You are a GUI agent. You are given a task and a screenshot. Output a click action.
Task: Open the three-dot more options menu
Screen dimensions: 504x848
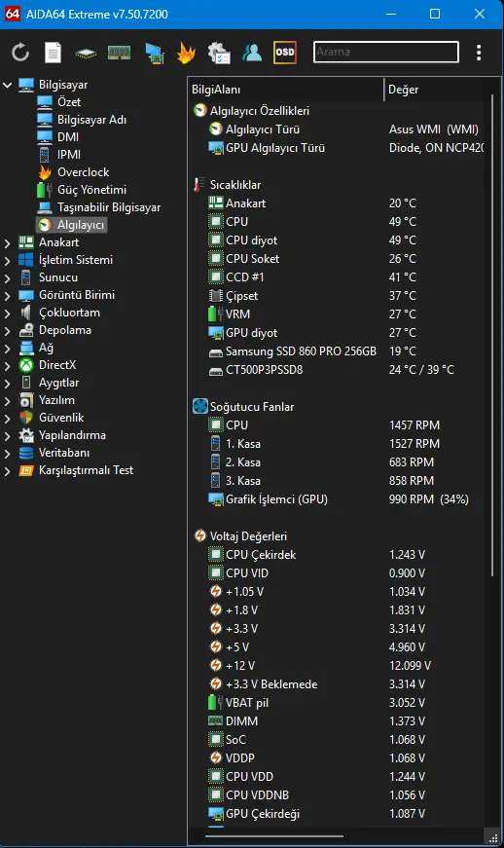pos(479,53)
